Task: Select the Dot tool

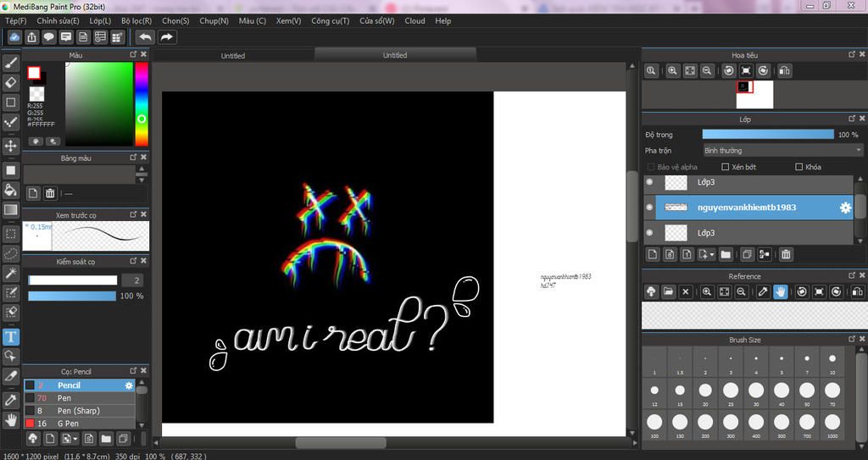Action: coord(10,122)
